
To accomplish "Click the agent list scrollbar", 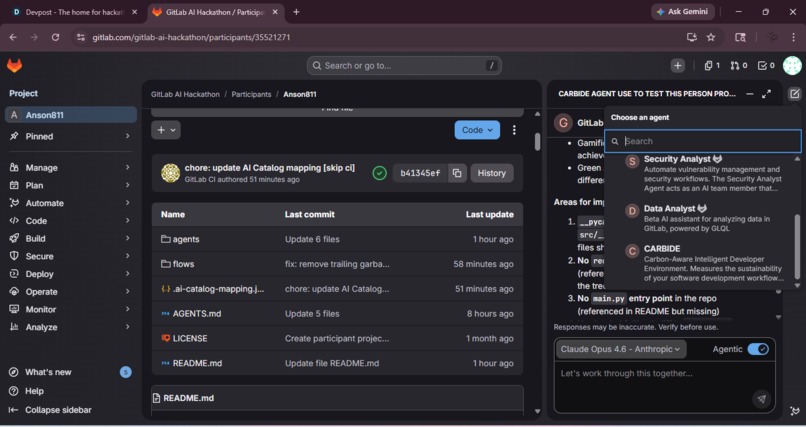I will (797, 246).
